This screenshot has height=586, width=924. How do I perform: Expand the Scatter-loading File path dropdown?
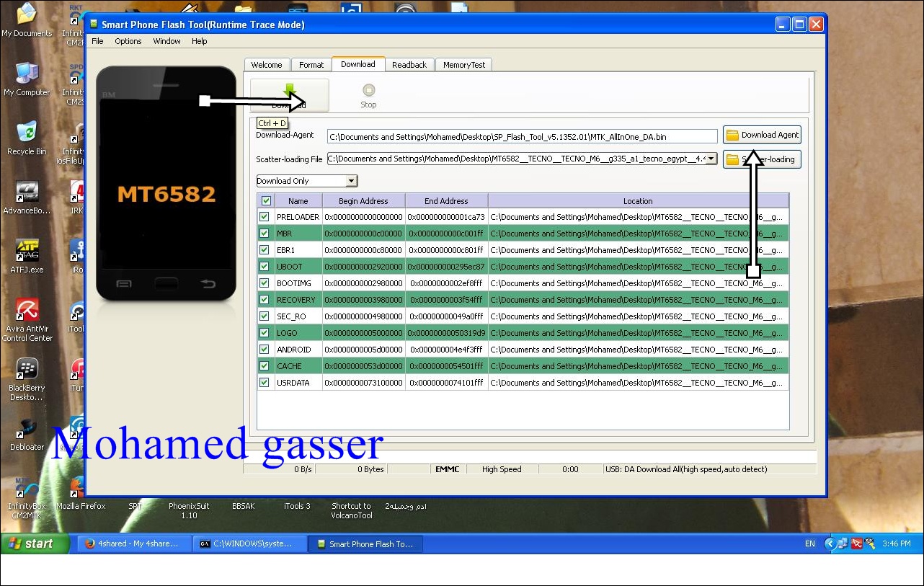point(711,159)
